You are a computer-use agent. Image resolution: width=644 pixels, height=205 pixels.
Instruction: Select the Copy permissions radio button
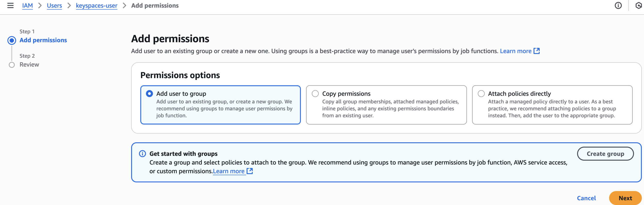[x=315, y=94]
